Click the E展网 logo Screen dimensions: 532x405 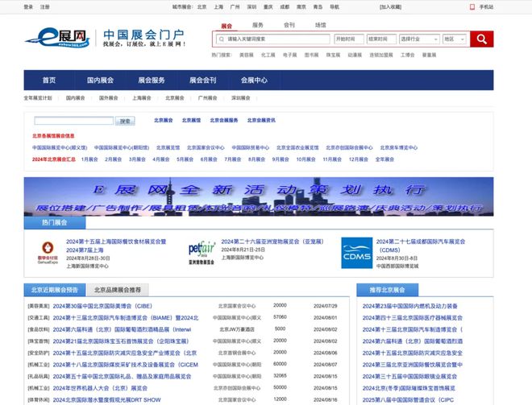[x=57, y=37]
